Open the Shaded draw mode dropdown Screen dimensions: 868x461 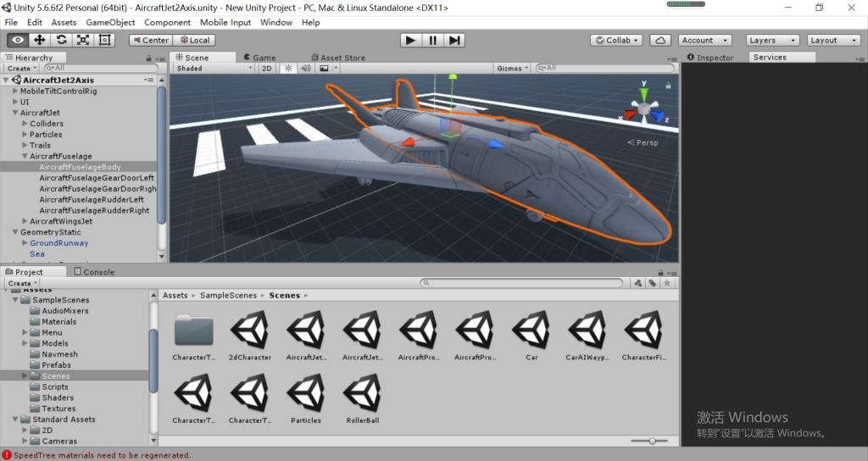point(214,68)
